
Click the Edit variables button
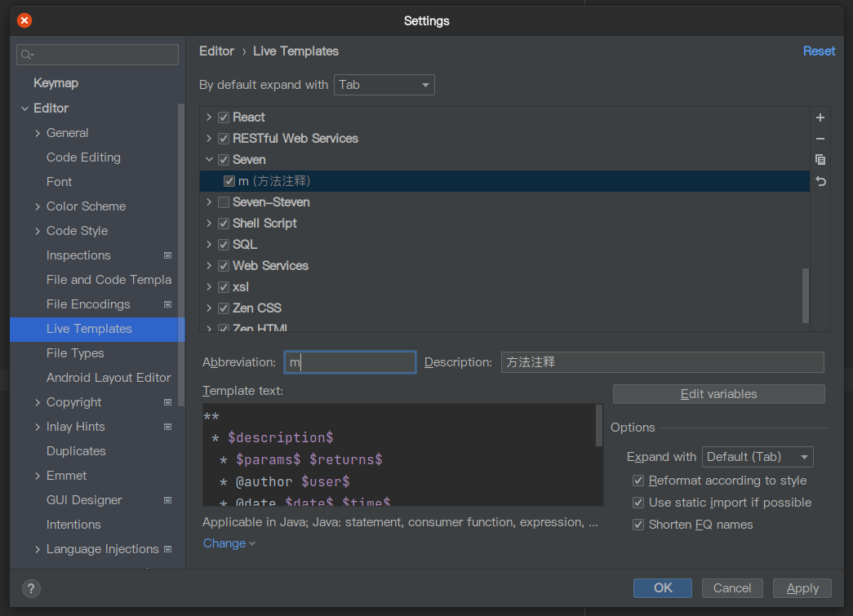(718, 394)
